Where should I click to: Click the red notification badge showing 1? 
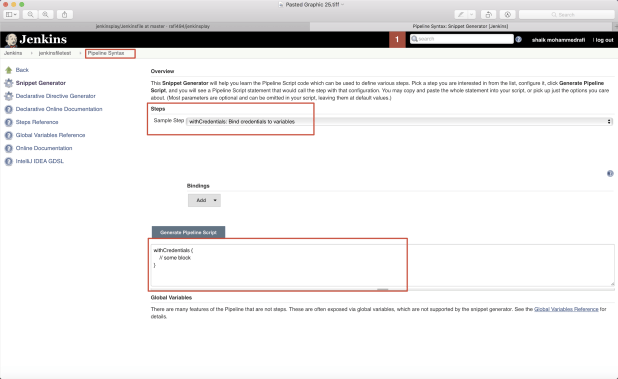click(397, 39)
